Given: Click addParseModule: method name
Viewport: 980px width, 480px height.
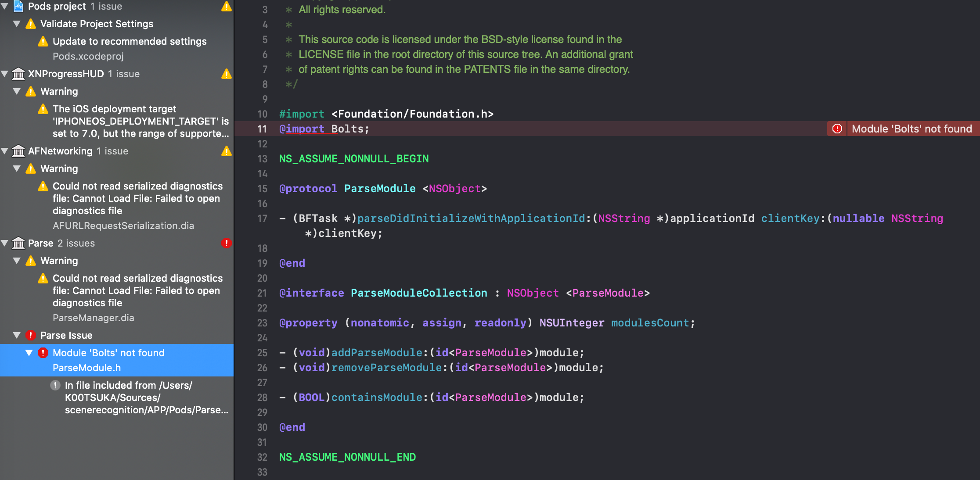Looking at the screenshot, I should click(377, 353).
